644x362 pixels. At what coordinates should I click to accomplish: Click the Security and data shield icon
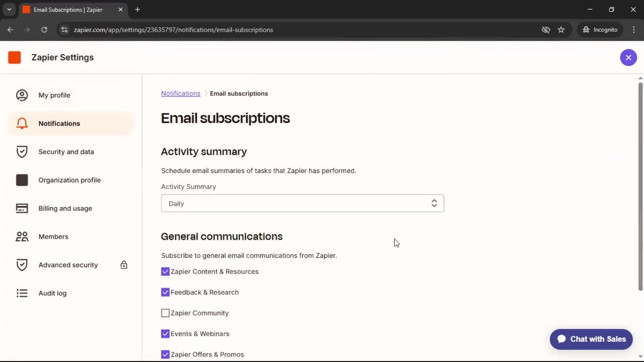tap(22, 152)
